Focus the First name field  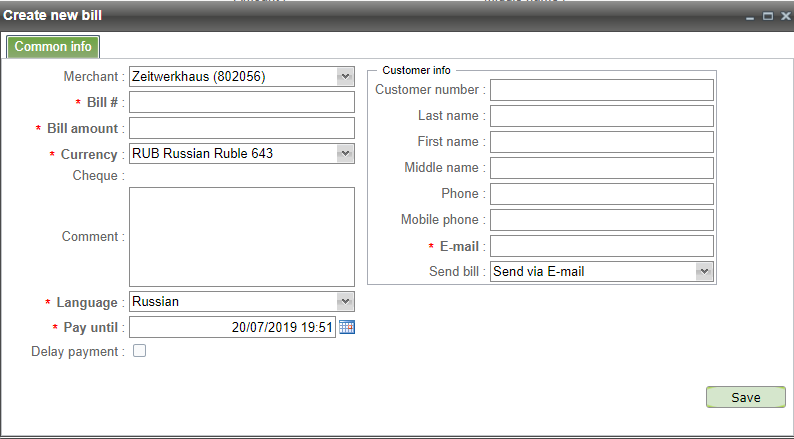pos(601,142)
